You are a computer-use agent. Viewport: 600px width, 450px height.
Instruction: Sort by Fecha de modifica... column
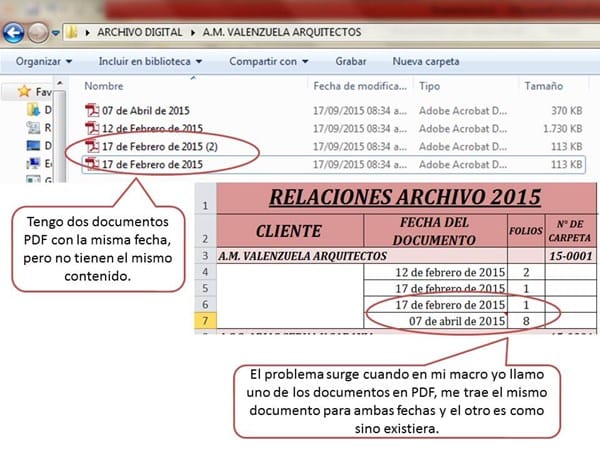[x=360, y=86]
